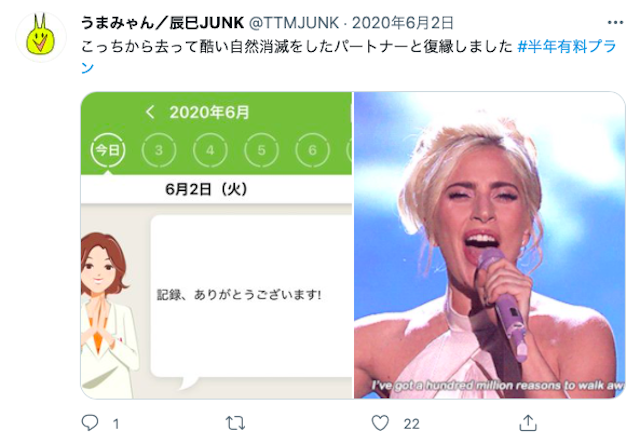Open the 2020年6月2日 tweet timestamp
The height and width of the screenshot is (445, 640).
pos(403,23)
